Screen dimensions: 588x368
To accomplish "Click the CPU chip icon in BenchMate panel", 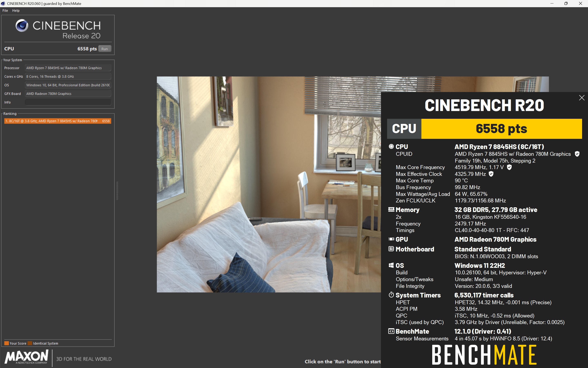I will coord(391,147).
